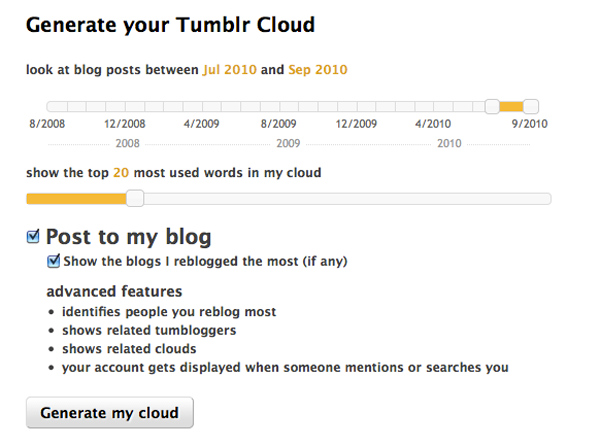The width and height of the screenshot is (600, 447).
Task: Select the 8/2009 timeline marker
Action: coord(279,124)
